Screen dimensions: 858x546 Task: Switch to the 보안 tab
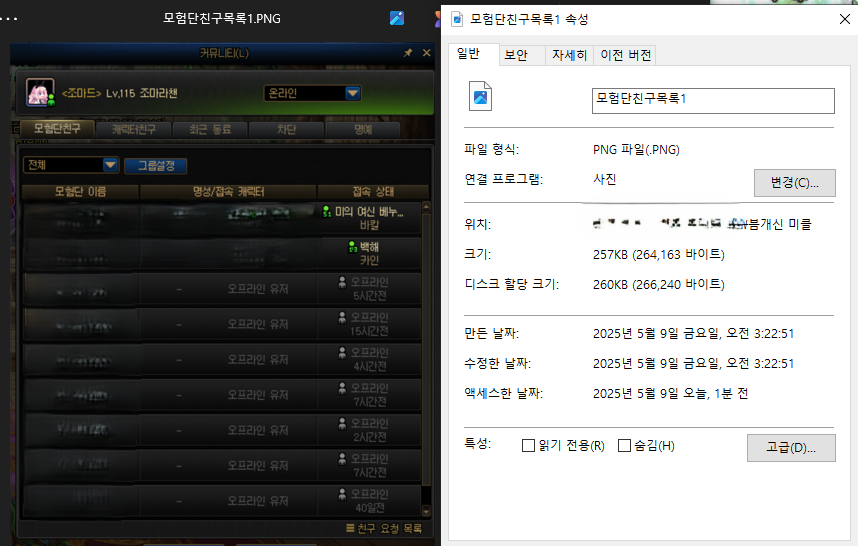point(516,55)
